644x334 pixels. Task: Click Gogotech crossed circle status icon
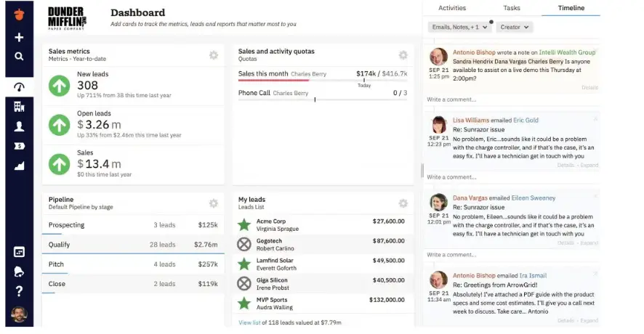pos(244,244)
